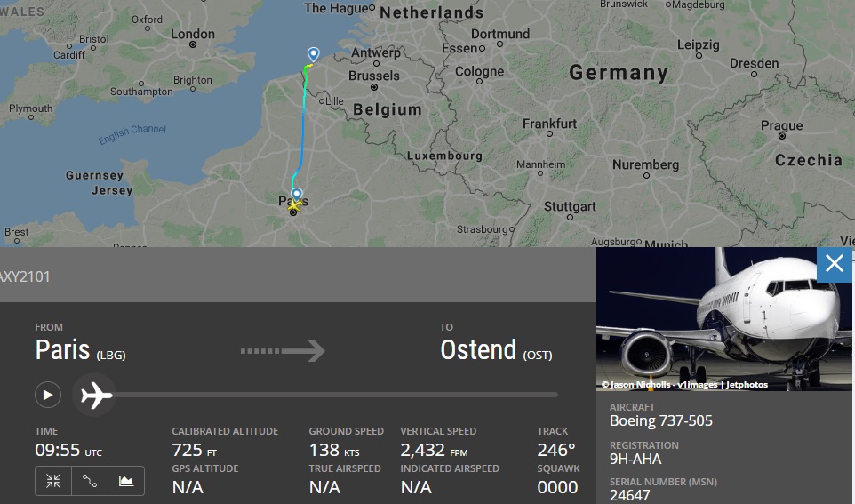Click the squawk code 0000 value

557,487
